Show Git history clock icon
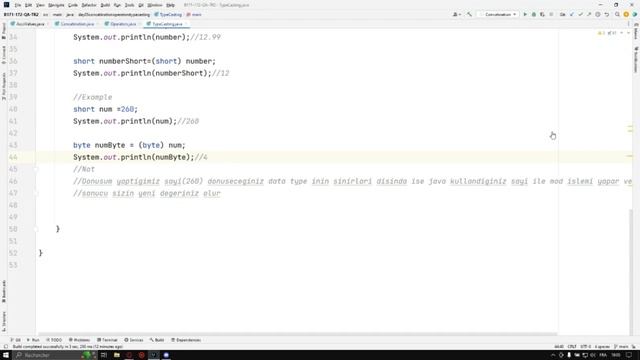This screenshot has height=360, width=640. point(598,14)
